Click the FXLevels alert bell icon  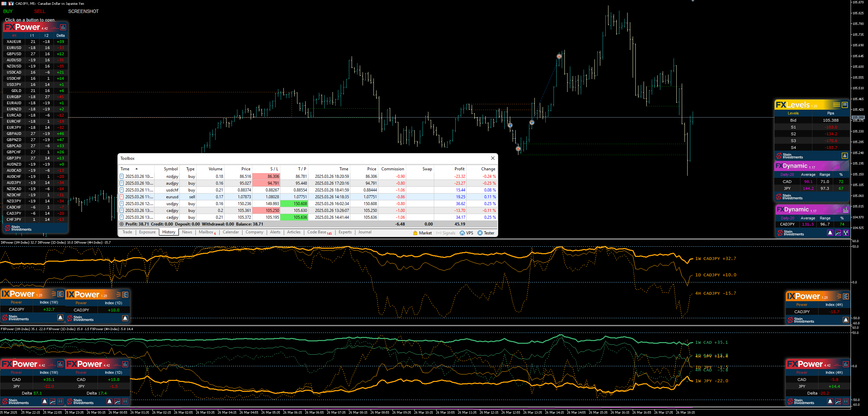point(844,156)
